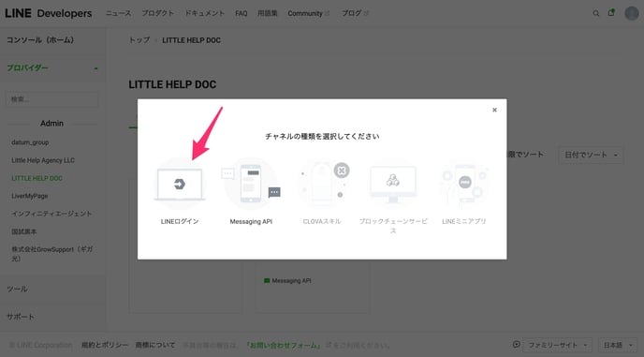Select provider LiverMyPage

point(30,196)
